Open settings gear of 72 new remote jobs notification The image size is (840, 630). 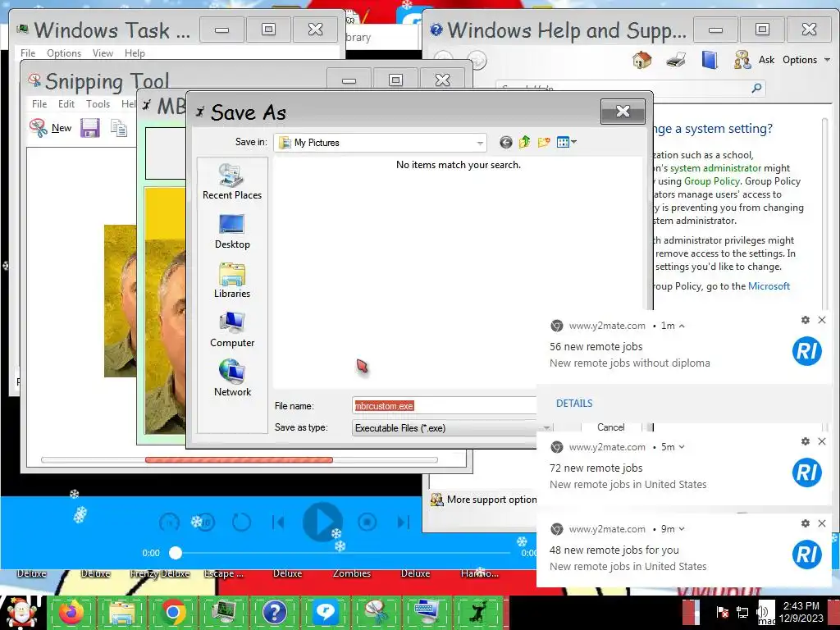click(805, 441)
